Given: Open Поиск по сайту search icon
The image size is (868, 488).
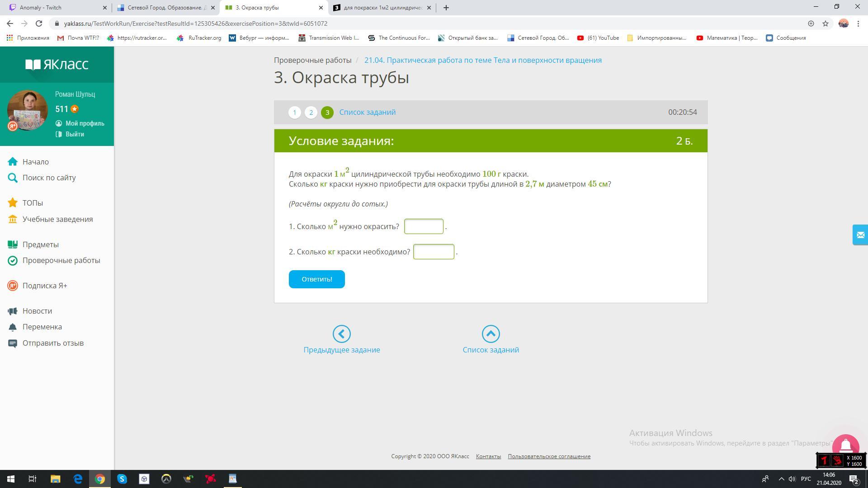Looking at the screenshot, I should pos(13,178).
